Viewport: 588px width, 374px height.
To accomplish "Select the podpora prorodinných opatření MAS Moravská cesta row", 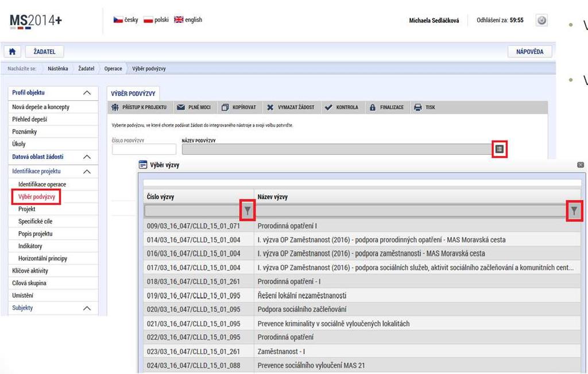I will pyautogui.click(x=362, y=240).
